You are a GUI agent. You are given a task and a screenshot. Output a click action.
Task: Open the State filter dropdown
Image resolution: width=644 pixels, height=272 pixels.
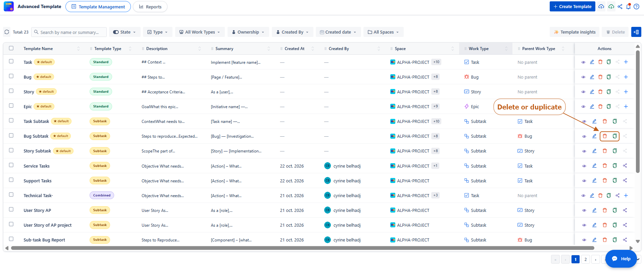125,32
